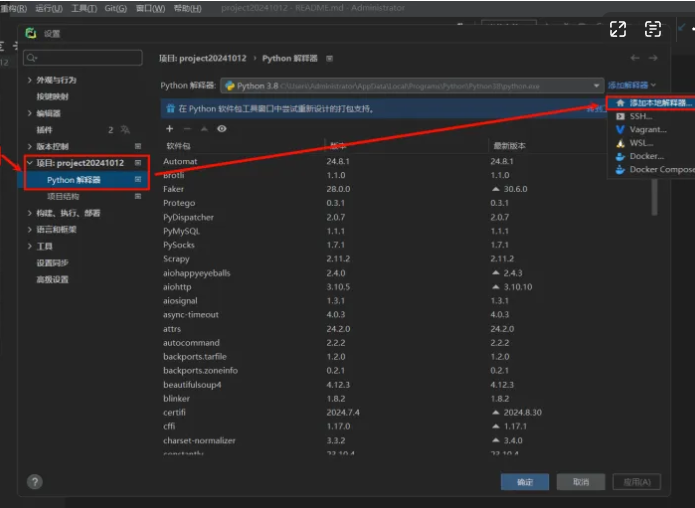This screenshot has height=508, width=695.
Task: Click the PyCharm logo in settings title
Action: (31, 33)
